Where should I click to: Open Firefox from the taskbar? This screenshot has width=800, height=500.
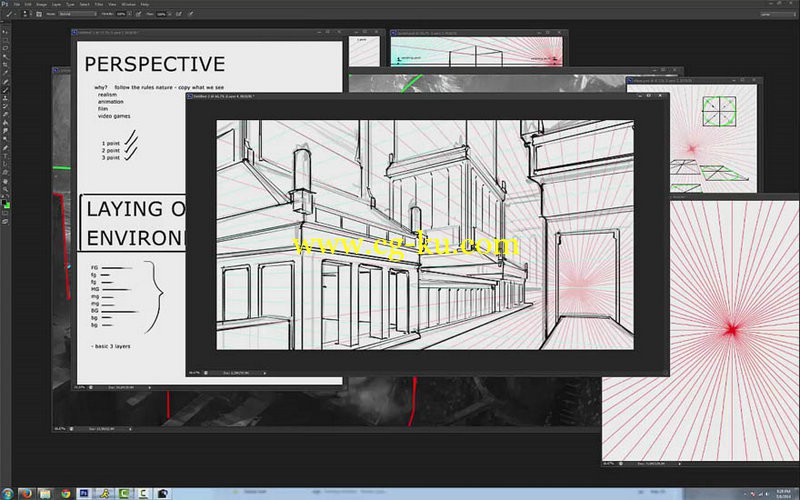click(x=26, y=493)
